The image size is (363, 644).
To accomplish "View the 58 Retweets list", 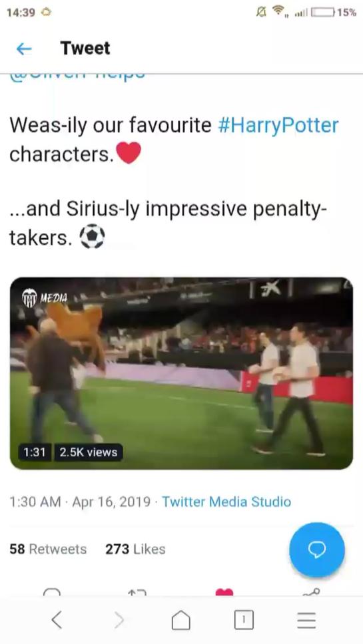I will click(48, 549).
